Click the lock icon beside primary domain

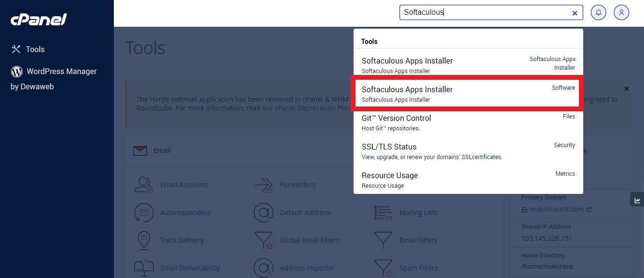coord(524,210)
